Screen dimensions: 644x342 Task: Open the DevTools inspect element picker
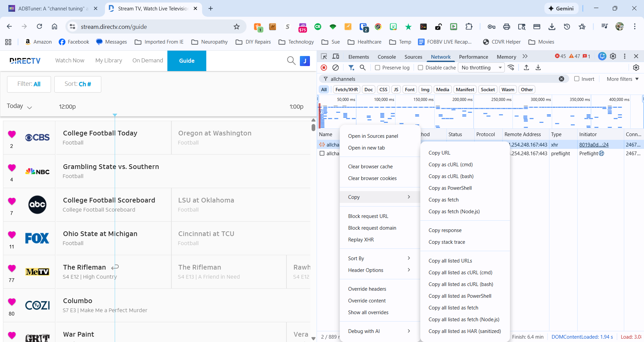(324, 56)
